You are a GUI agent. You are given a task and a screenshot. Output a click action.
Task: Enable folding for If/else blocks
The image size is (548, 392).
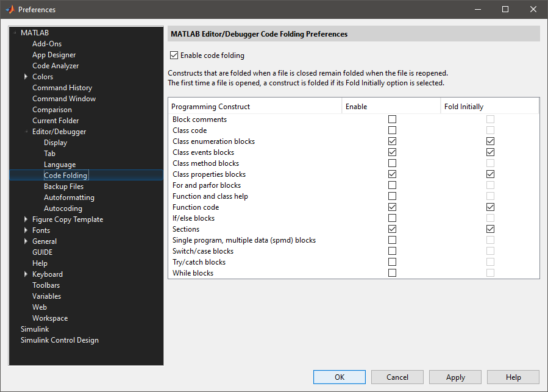tap(392, 218)
